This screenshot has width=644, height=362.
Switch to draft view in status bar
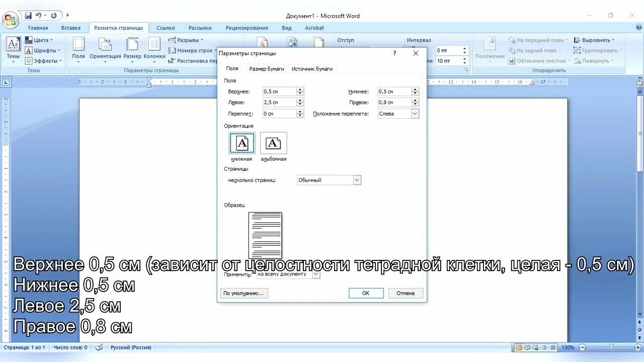(x=553, y=347)
